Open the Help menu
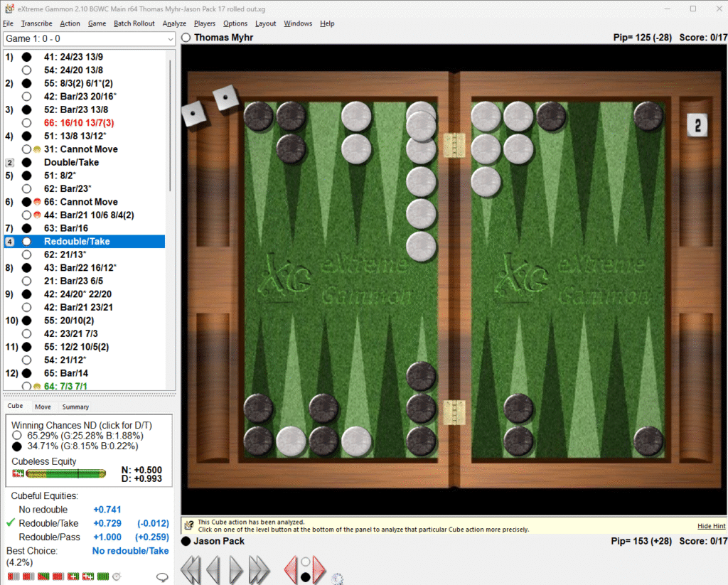Screen dimensions: 728x585 (x=327, y=23)
